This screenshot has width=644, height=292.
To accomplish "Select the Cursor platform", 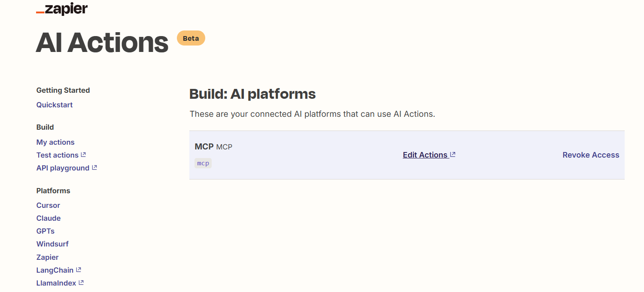I will pos(48,205).
